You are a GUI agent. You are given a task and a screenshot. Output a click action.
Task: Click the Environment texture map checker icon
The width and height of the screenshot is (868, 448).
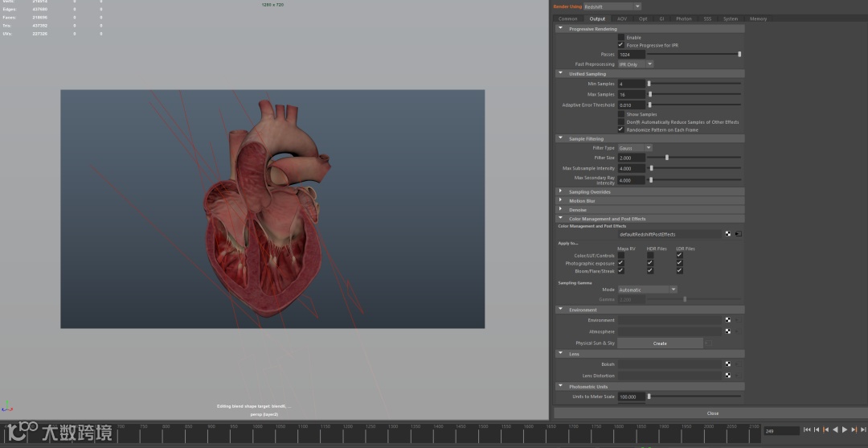(x=728, y=320)
